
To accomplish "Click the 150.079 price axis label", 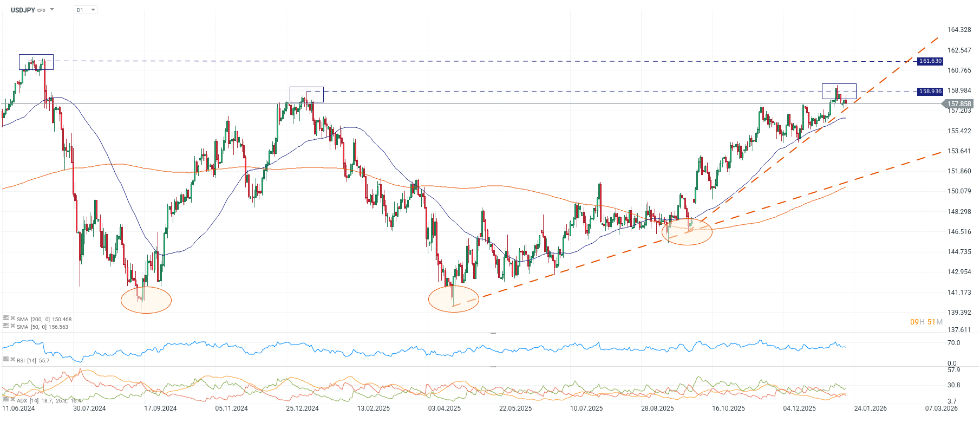I will point(959,191).
